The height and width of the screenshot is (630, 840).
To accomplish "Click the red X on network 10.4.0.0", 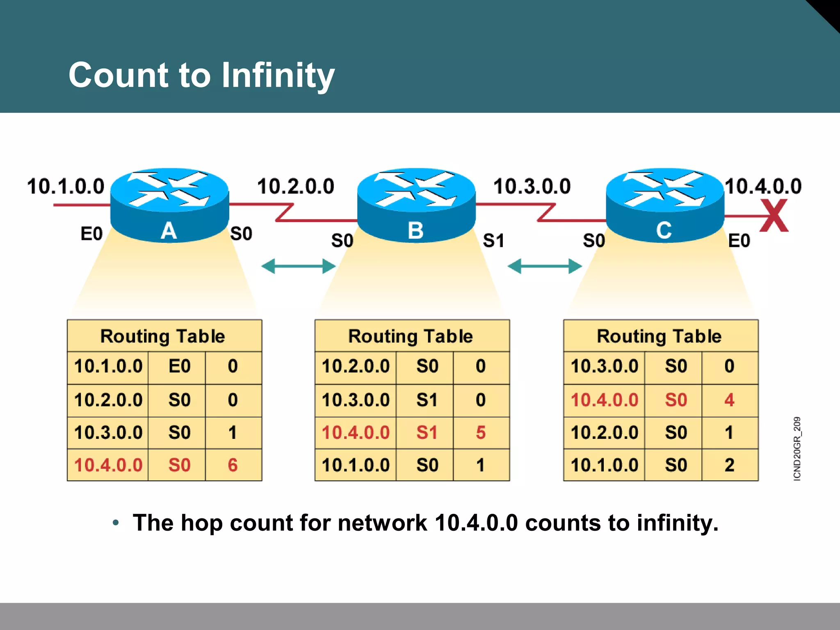I will coord(774,215).
